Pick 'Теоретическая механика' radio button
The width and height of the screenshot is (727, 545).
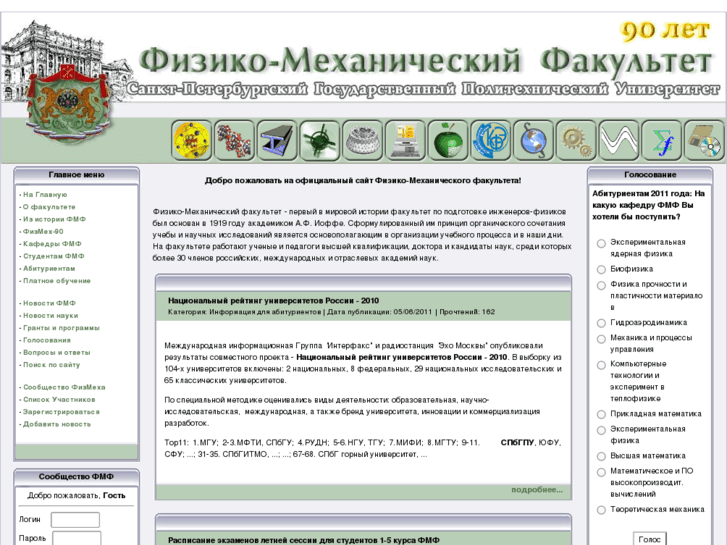[601, 510]
